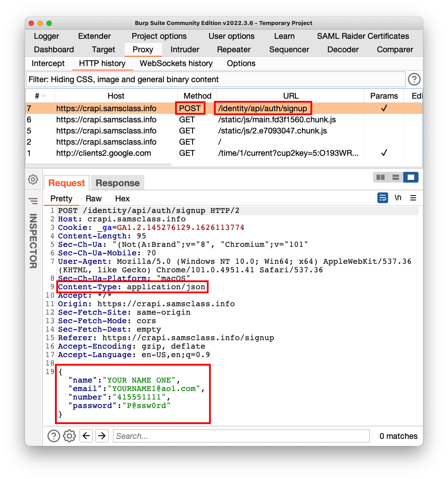Select row 2 GET / request
The height and width of the screenshot is (479, 448).
(x=224, y=142)
